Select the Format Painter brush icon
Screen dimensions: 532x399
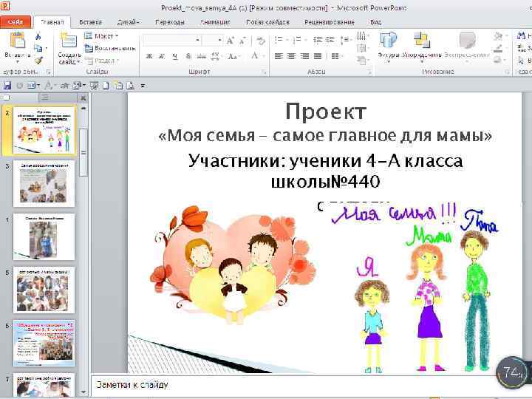pos(38,60)
